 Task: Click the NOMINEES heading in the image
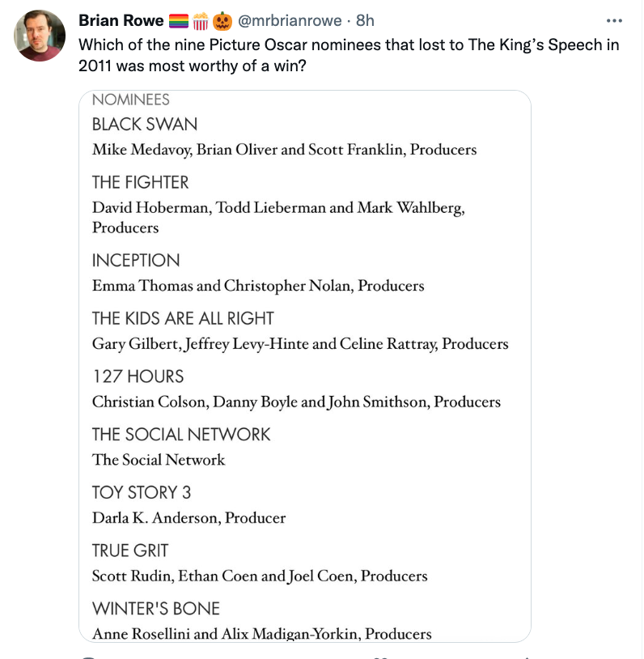point(131,100)
